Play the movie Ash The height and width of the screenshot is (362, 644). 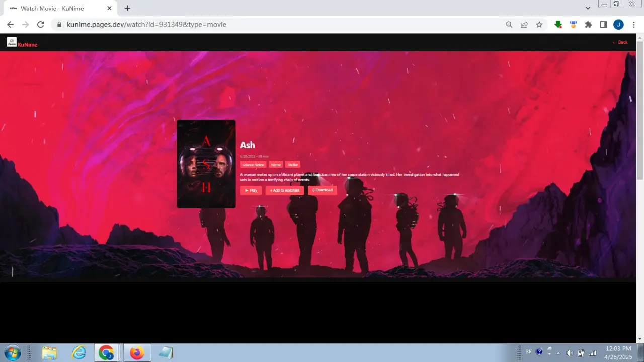click(x=251, y=190)
